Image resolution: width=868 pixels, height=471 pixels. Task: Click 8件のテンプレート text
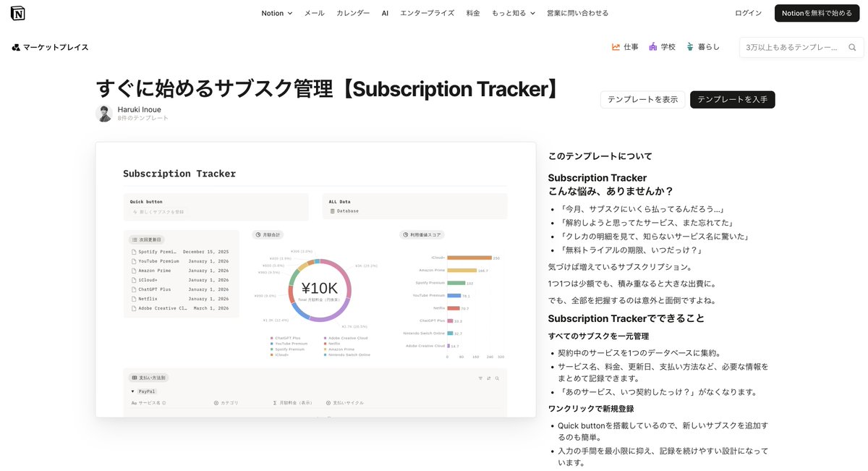pos(143,118)
